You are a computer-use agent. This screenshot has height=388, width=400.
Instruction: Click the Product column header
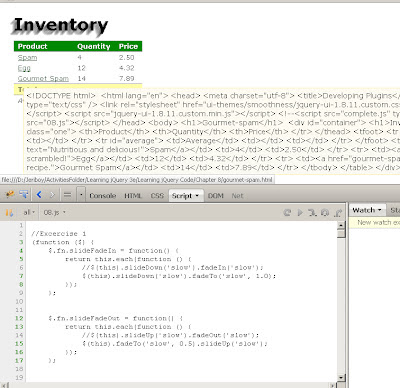pyautogui.click(x=32, y=46)
